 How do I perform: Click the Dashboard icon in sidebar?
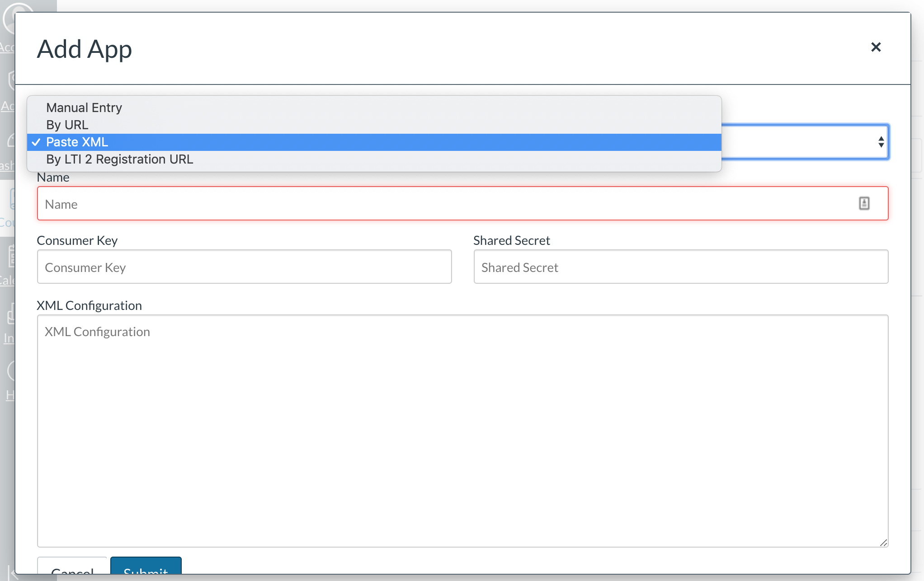(11, 141)
